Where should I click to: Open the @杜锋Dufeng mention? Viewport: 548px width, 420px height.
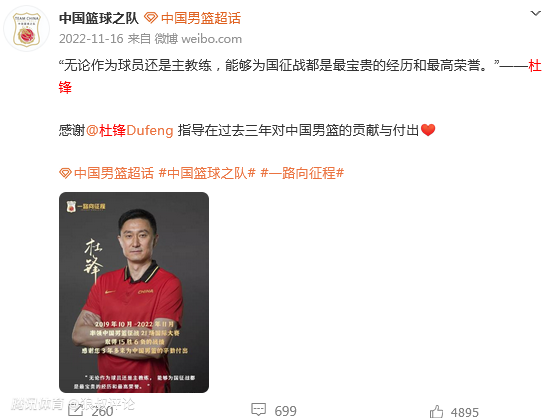130,130
